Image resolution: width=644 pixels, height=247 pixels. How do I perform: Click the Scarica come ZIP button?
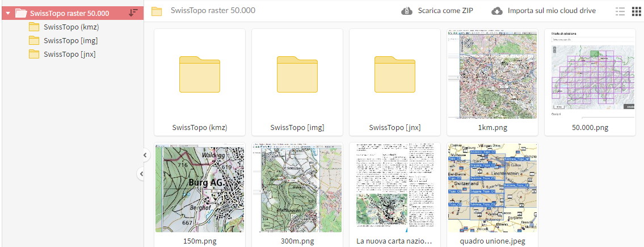[x=437, y=11]
